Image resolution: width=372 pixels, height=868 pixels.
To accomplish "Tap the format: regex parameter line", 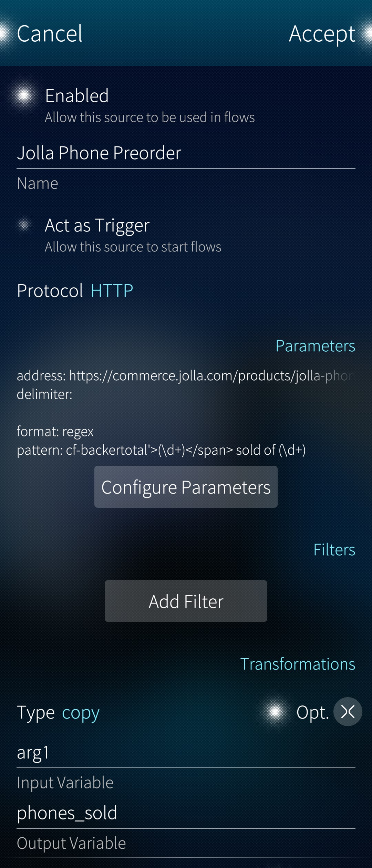I will point(55,432).
